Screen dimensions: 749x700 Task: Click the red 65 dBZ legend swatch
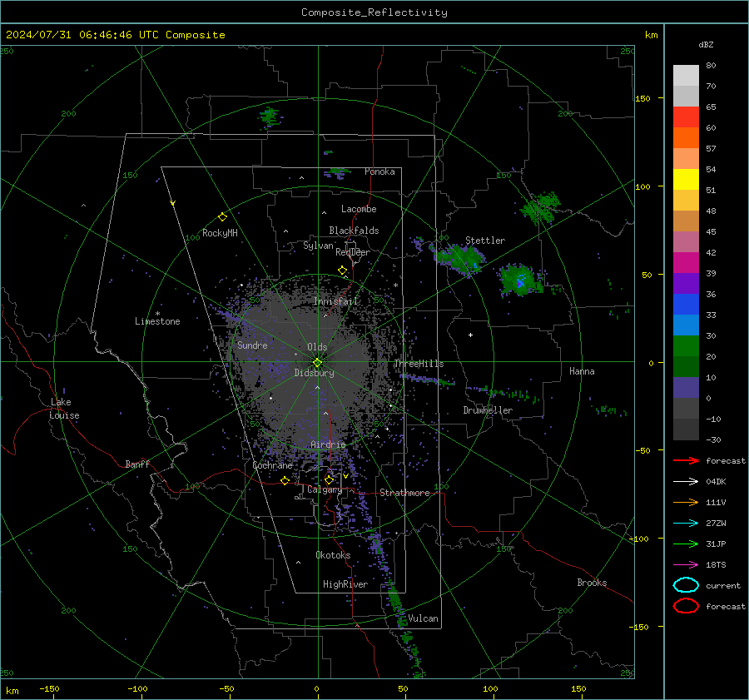pyautogui.click(x=686, y=117)
